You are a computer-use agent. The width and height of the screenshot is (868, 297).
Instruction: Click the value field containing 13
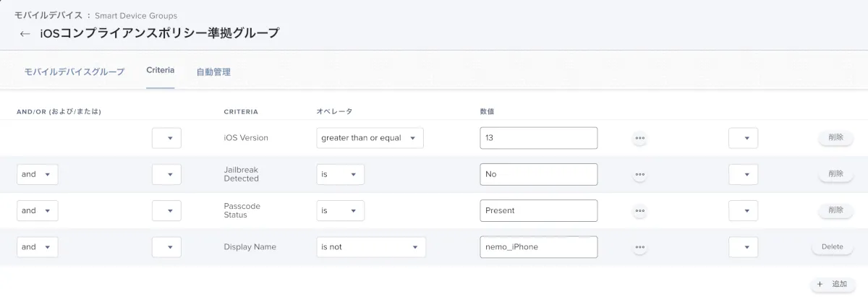tap(538, 138)
